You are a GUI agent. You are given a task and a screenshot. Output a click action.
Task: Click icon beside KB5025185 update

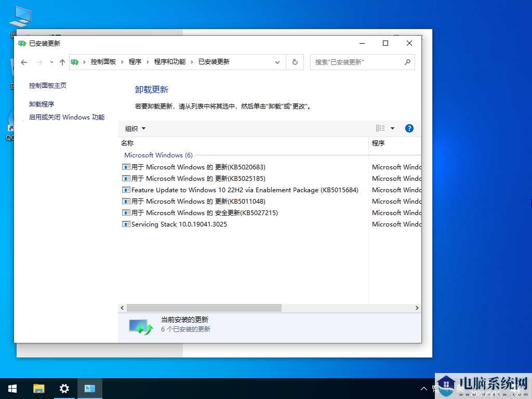tap(126, 179)
